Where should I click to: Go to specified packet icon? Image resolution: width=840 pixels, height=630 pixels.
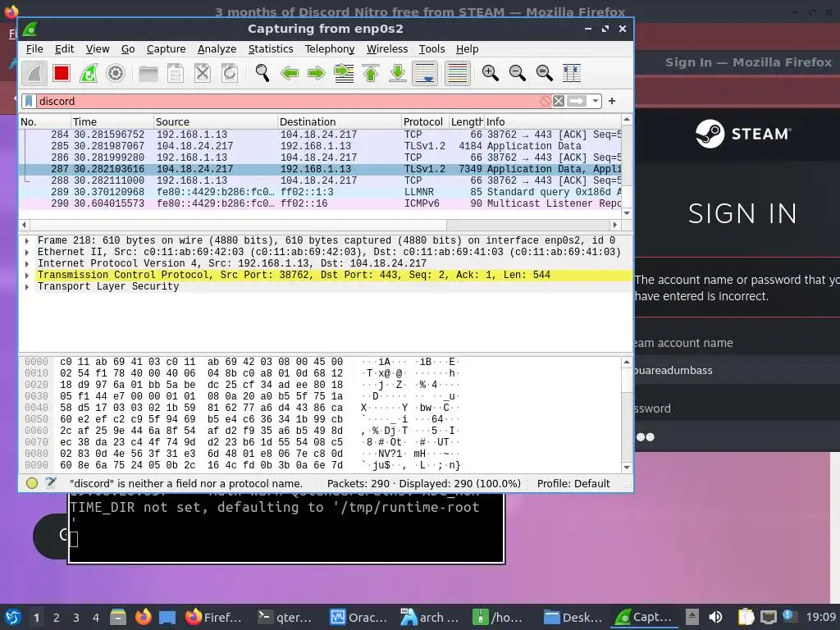(344, 73)
